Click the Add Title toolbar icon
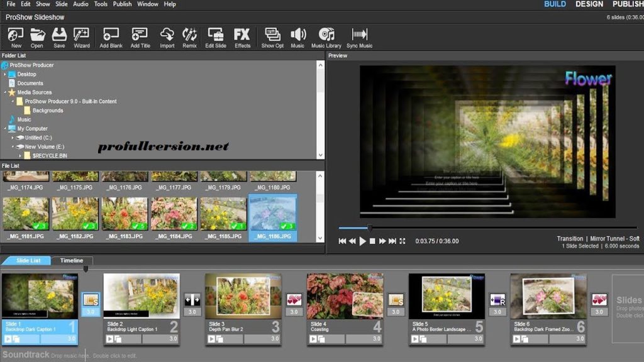Image resolution: width=644 pixels, height=362 pixels. [x=139, y=36]
